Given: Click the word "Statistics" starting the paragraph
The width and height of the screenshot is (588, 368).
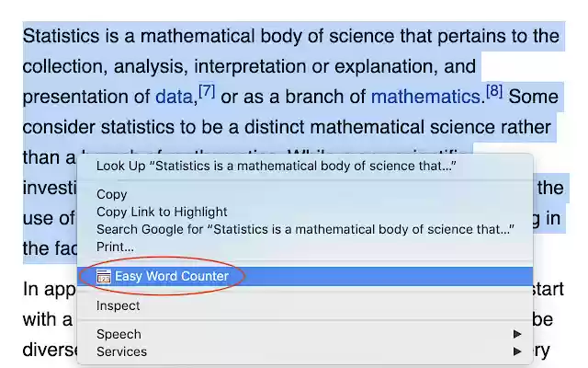Looking at the screenshot, I should 62,36.
